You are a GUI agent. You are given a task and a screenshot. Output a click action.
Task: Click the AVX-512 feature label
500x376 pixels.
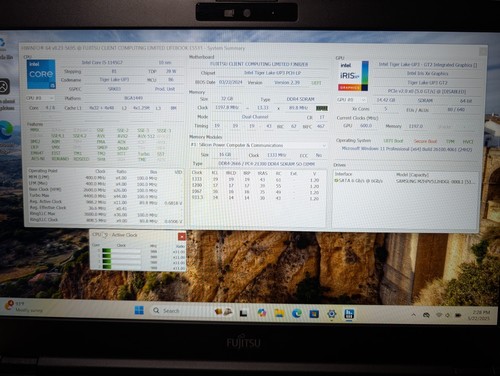[146, 136]
